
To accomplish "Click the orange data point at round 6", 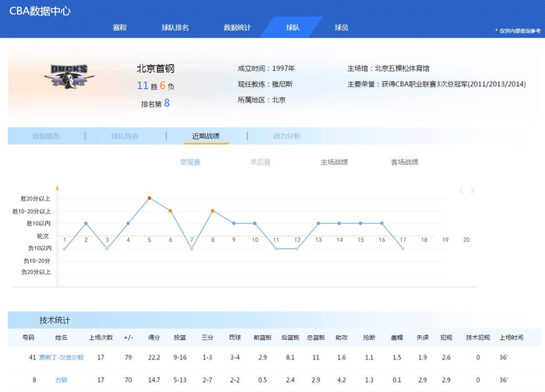I will 170,211.
